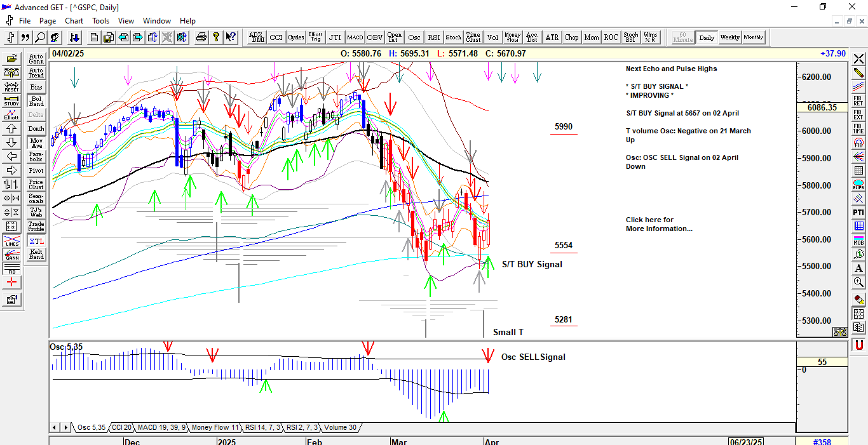
Task: Open the Tools menu
Action: point(100,21)
